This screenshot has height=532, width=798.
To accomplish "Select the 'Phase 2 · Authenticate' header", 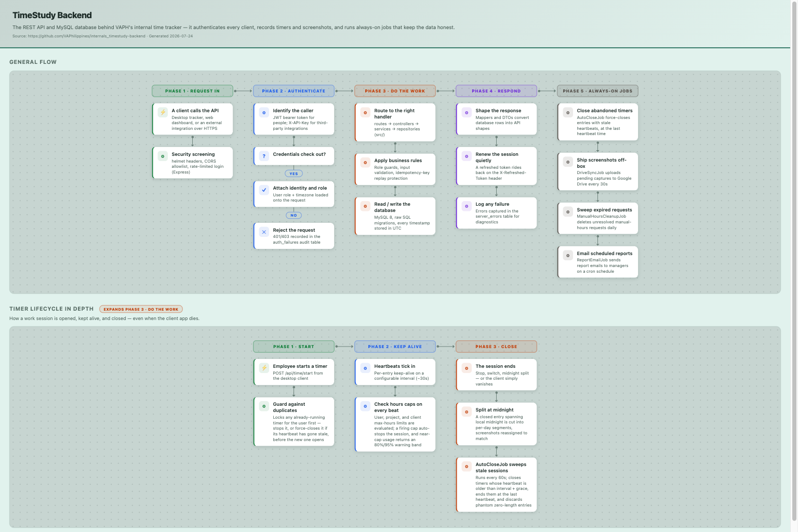I will coord(294,91).
